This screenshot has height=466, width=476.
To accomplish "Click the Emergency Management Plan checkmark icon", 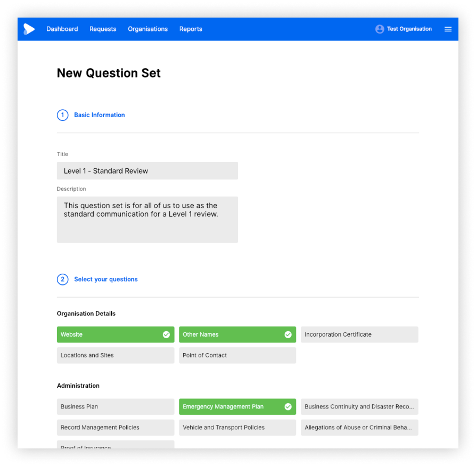I will pos(289,406).
